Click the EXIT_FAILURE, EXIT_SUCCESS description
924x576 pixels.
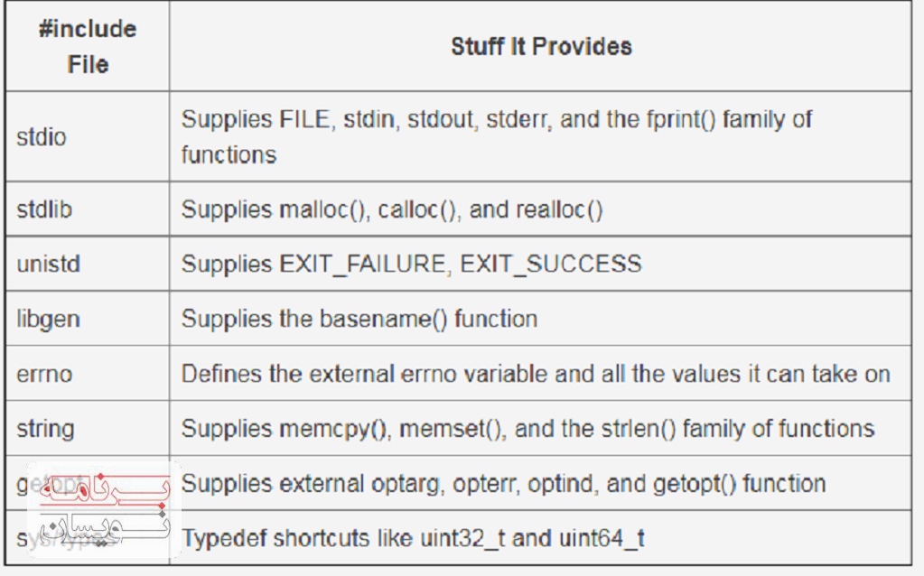coord(411,264)
